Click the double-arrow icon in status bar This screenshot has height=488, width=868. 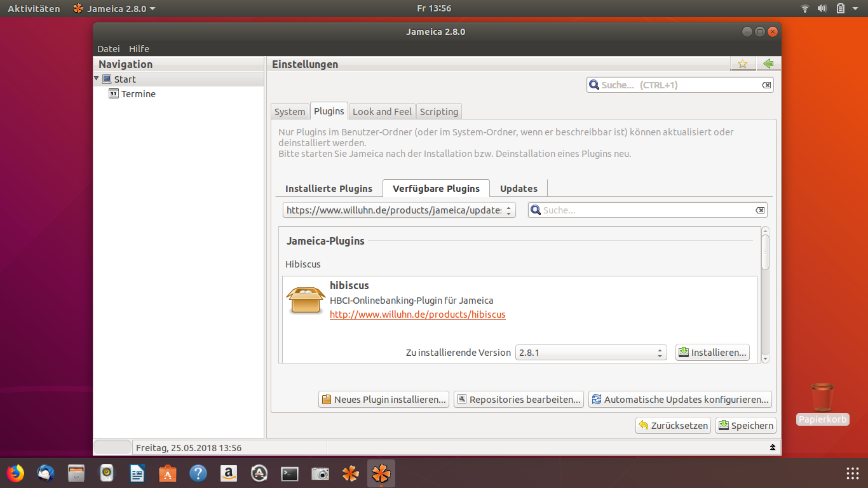tap(773, 447)
